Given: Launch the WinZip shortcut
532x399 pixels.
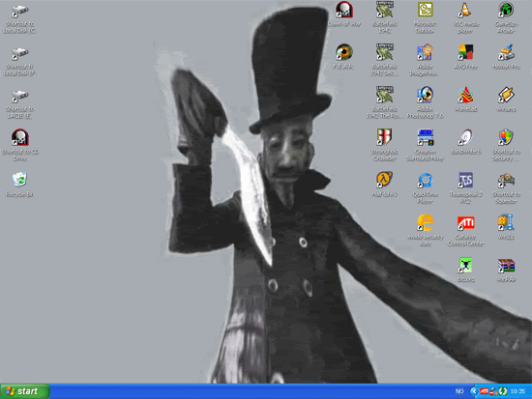Looking at the screenshot, I should tap(506, 223).
